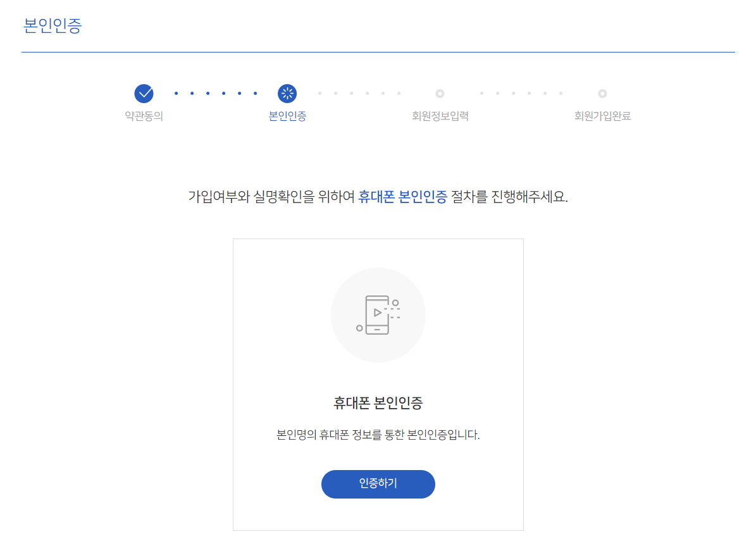Click the blue checkmark in the progress bar
The width and height of the screenshot is (756, 558).
coord(144,92)
